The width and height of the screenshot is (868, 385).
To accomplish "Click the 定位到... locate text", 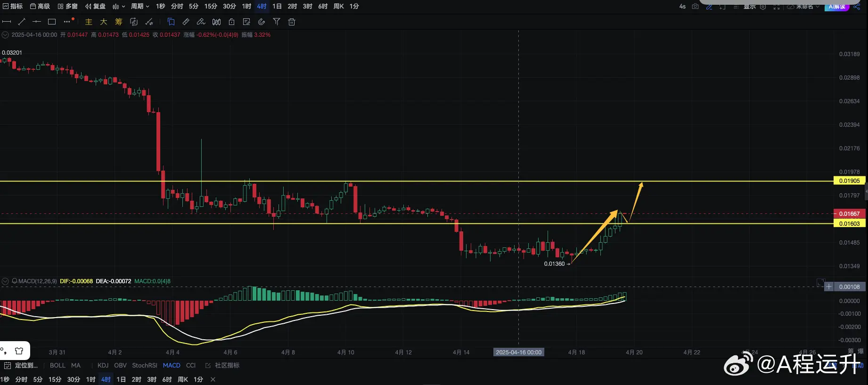I will click(x=26, y=365).
